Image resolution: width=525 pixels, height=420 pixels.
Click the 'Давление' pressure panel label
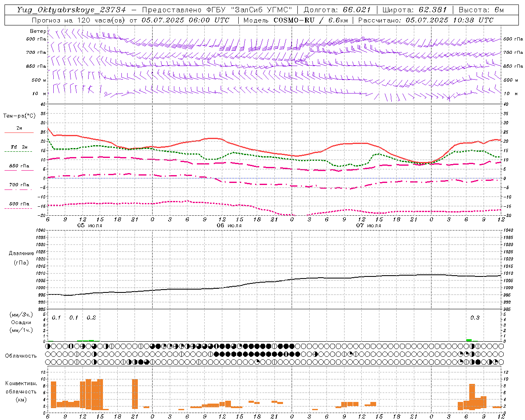(x=21, y=253)
